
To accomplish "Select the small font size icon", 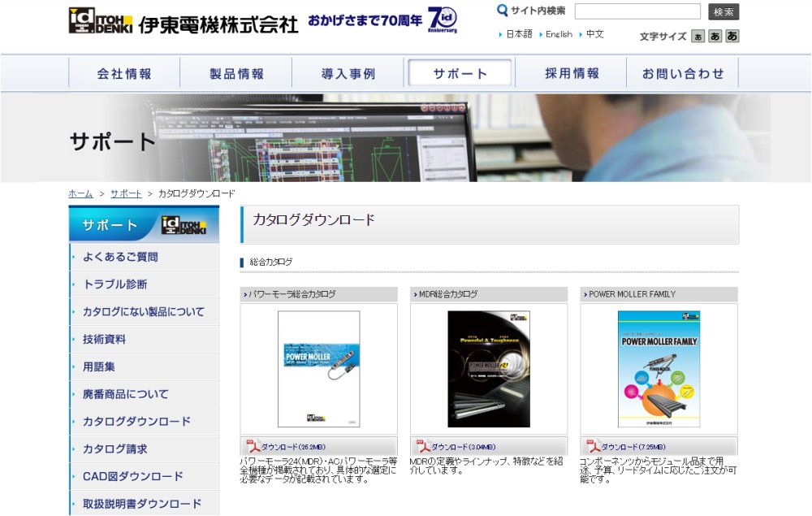I will tap(698, 37).
